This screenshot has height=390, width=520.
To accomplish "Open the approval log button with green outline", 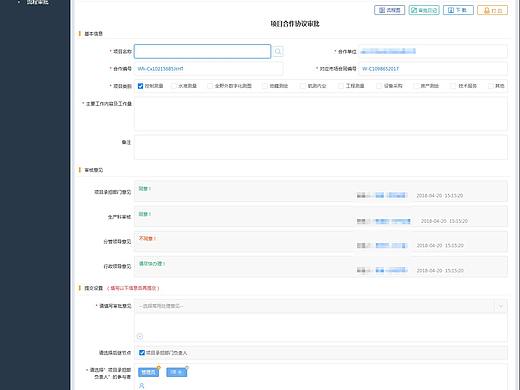I will coord(424,10).
